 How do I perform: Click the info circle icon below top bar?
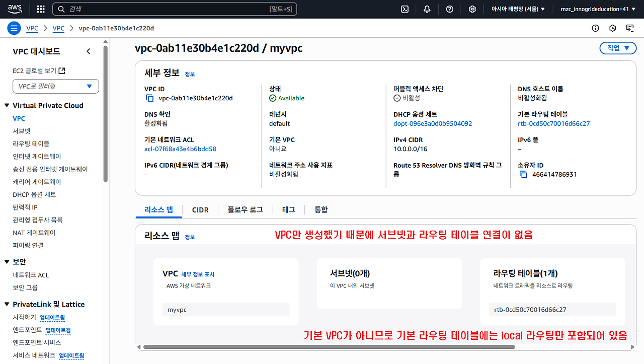[x=596, y=28]
